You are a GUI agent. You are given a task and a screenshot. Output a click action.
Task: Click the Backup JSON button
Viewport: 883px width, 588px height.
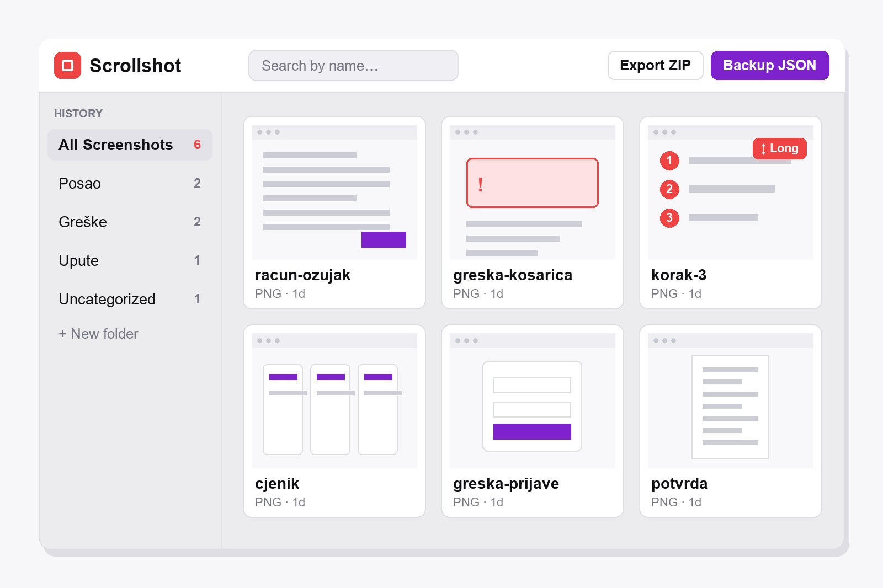[x=769, y=65]
